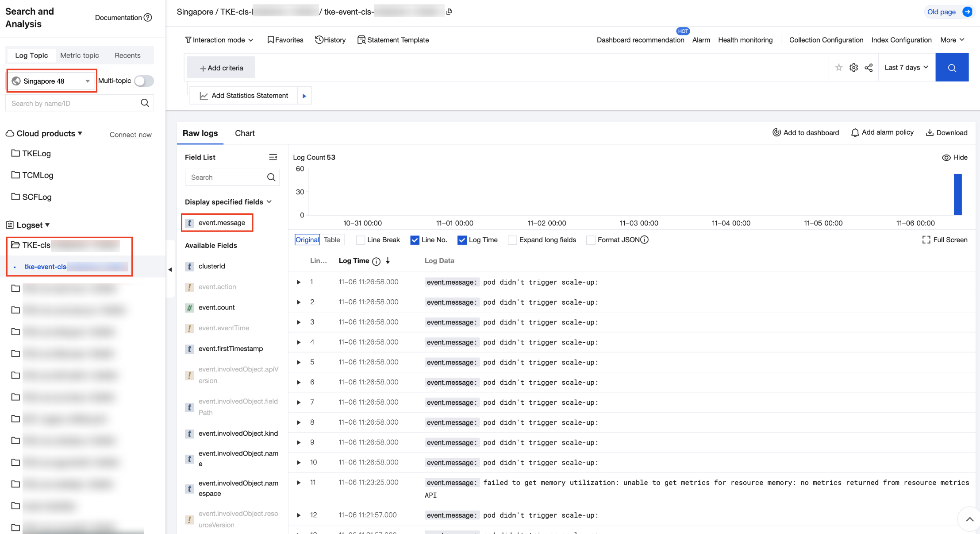Click the Log Time sort arrow
The width and height of the screenshot is (980, 534).
pyautogui.click(x=388, y=260)
